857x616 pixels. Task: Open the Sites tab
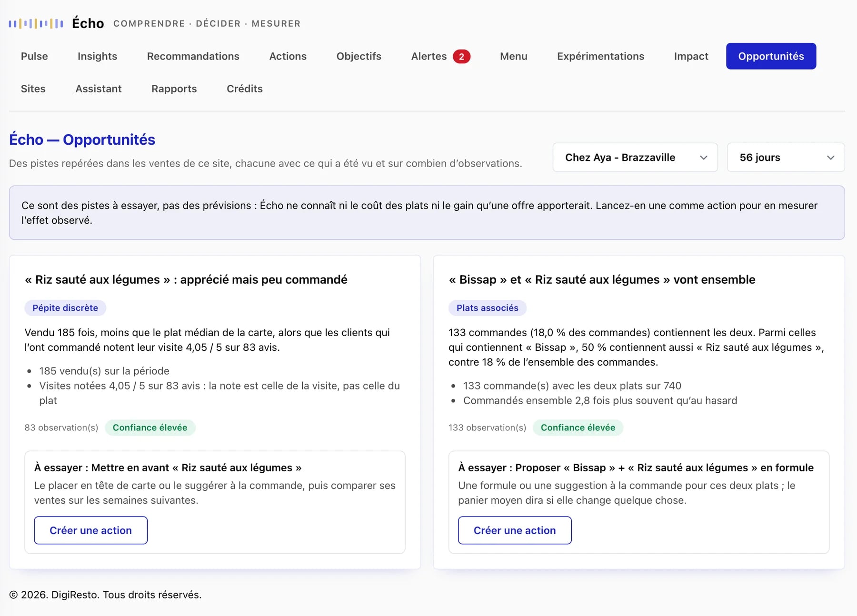click(x=33, y=89)
